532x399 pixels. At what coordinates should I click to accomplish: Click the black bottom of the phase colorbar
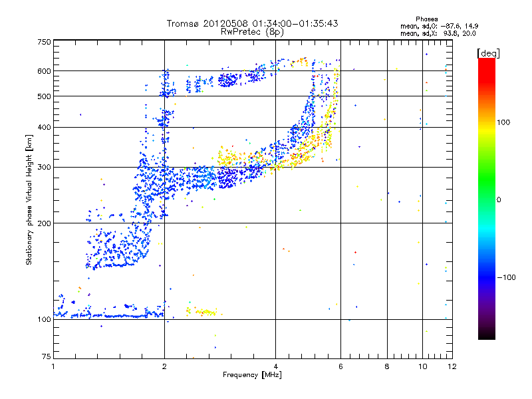487,334
